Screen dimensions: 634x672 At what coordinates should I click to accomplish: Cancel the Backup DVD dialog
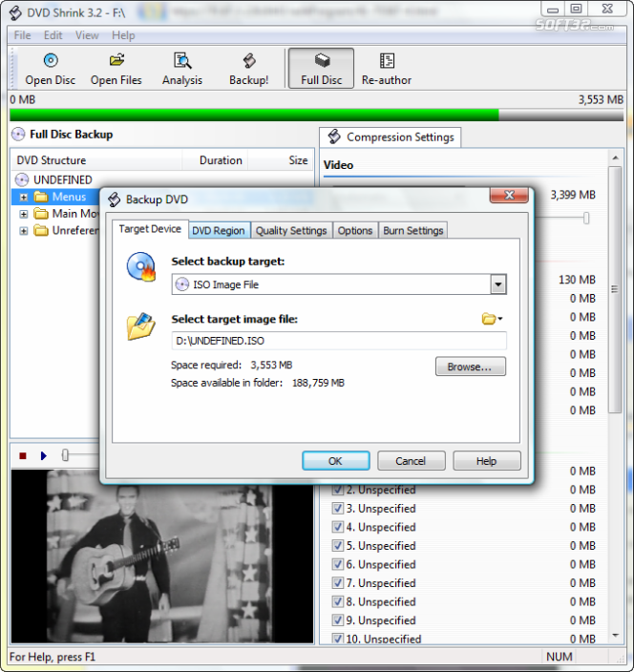coord(411,461)
